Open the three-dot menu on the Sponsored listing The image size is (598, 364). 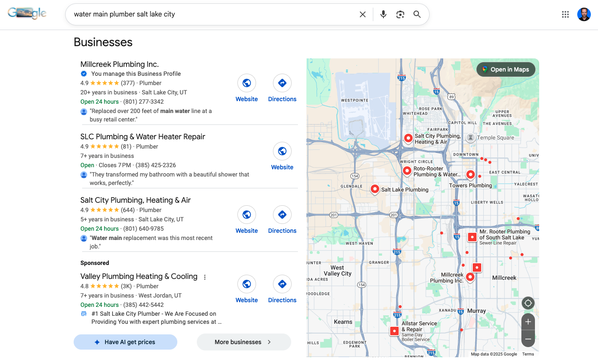point(205,277)
